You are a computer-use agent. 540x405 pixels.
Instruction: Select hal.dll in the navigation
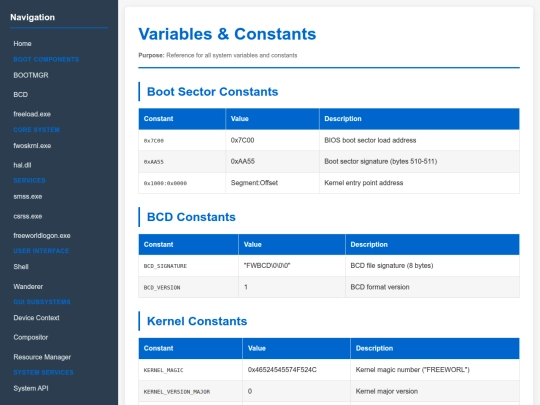coord(22,165)
